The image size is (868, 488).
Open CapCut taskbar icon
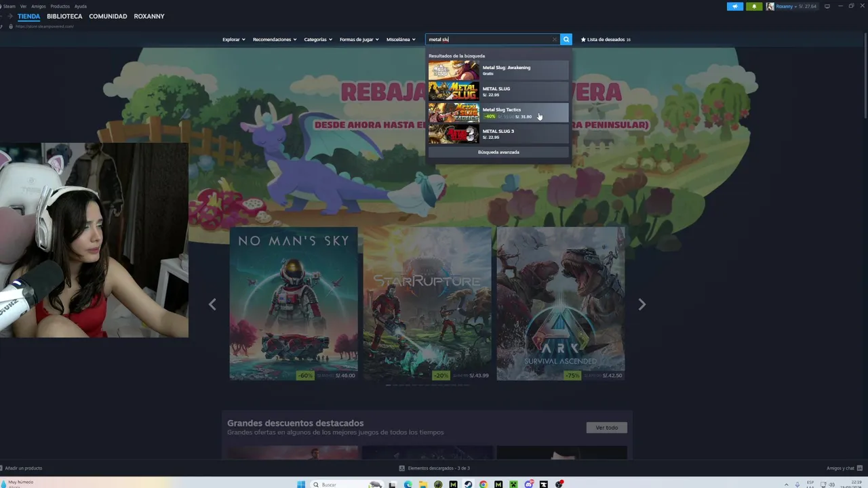point(543,485)
